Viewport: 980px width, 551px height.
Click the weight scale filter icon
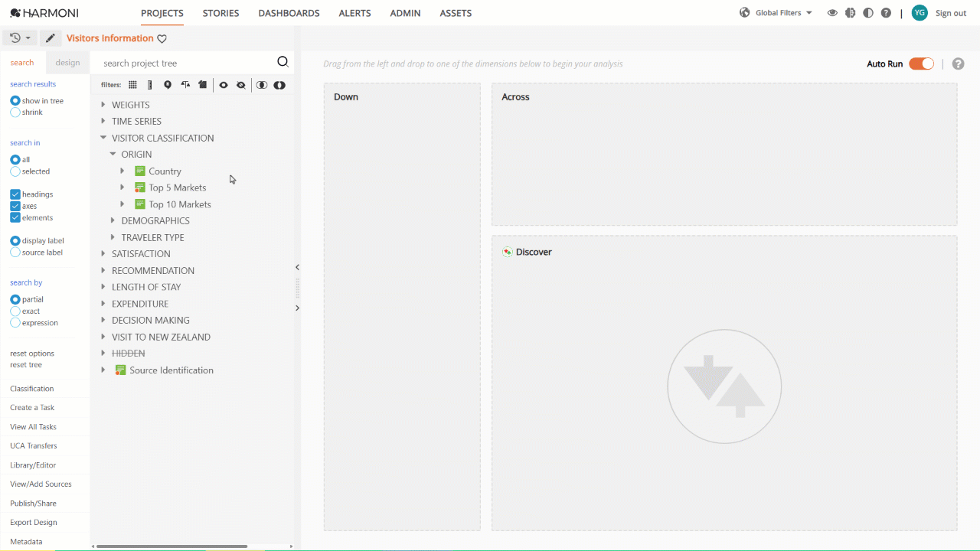185,85
